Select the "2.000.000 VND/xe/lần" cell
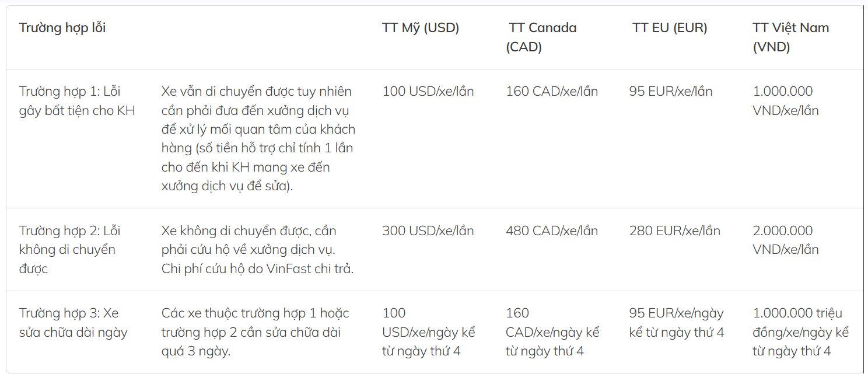868x377 pixels. point(786,240)
